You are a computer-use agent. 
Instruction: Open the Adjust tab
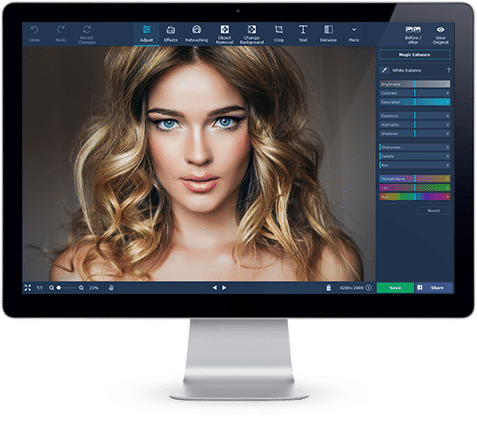click(x=146, y=34)
